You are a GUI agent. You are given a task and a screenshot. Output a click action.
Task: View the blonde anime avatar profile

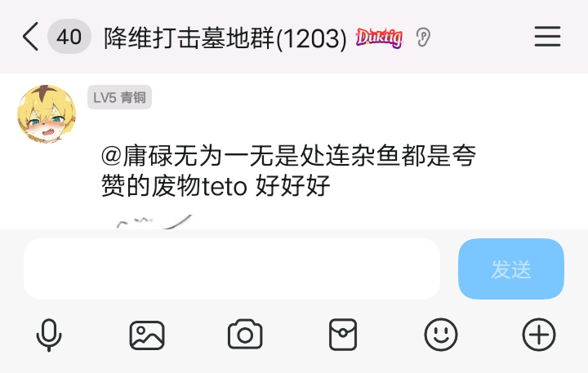tap(47, 114)
